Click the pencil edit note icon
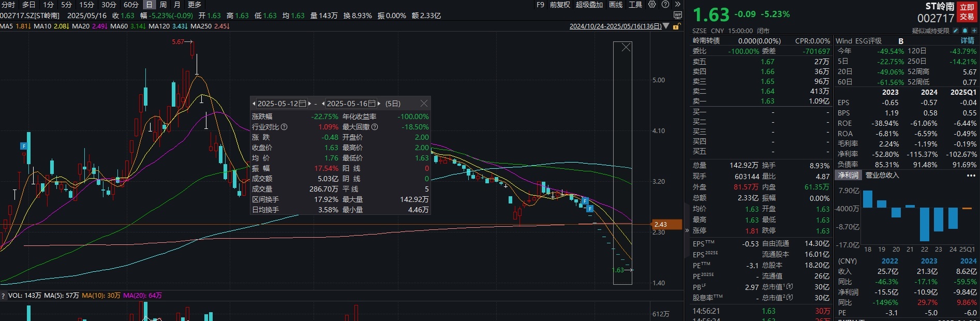This screenshot has width=980, height=321. 956,31
